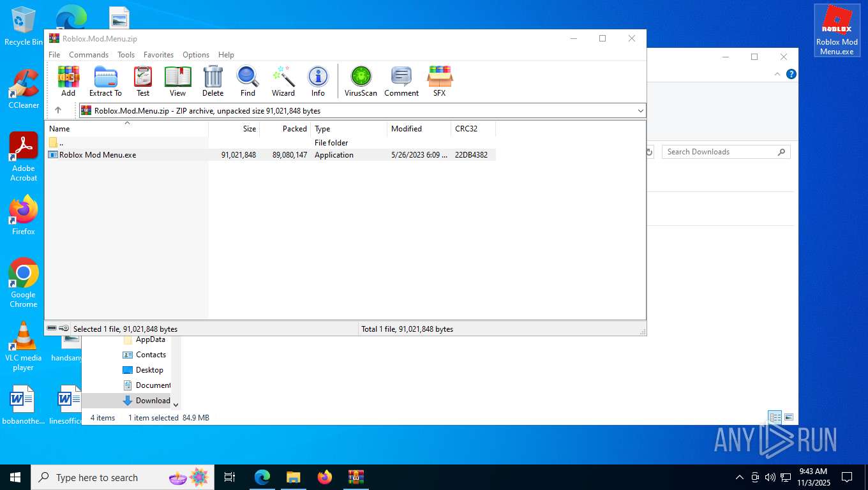Sort by Modified column header

419,129
